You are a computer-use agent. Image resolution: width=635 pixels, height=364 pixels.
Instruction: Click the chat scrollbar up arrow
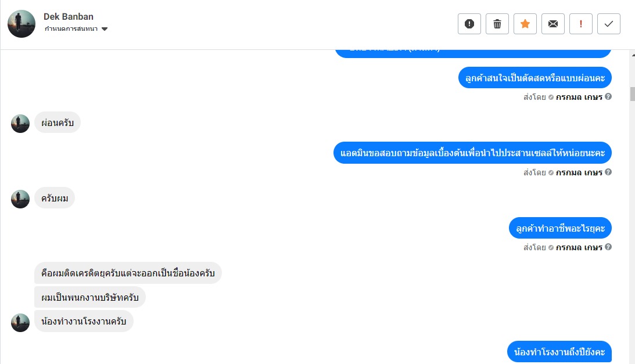(633, 55)
